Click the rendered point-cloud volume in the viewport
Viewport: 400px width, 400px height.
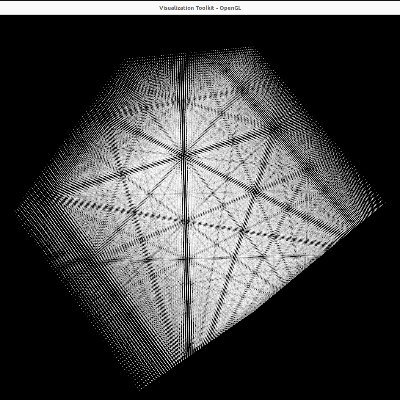point(199,218)
